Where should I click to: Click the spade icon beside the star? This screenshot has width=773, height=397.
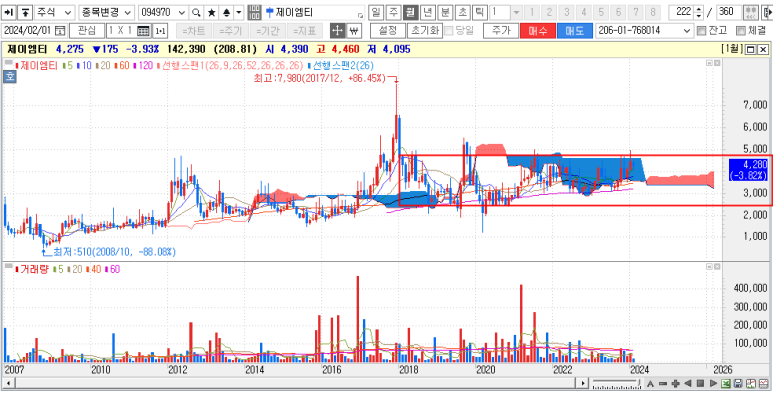pos(226,12)
